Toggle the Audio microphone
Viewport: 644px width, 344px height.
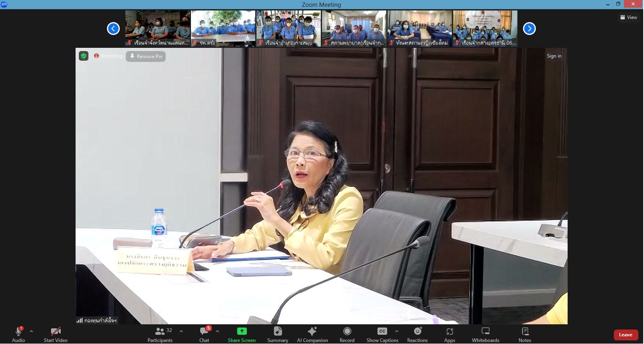18,334
